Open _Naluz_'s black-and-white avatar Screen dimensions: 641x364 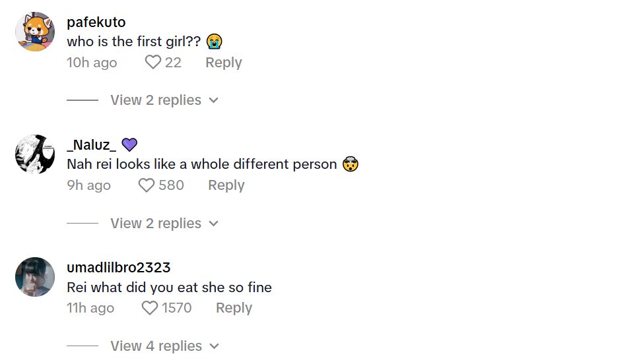pyautogui.click(x=35, y=154)
